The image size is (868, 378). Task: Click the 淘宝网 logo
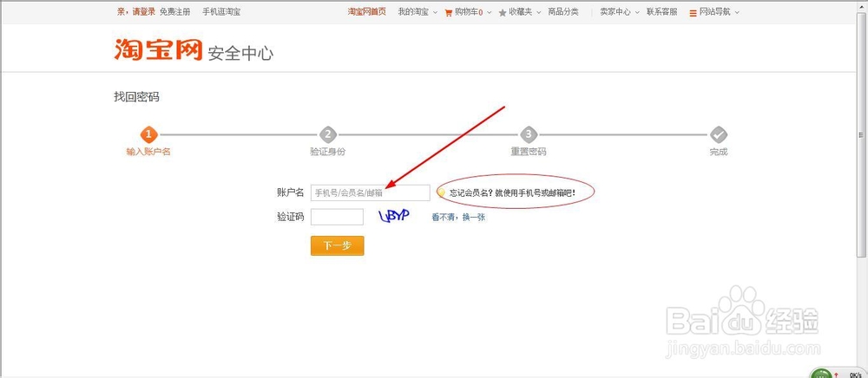click(x=158, y=49)
